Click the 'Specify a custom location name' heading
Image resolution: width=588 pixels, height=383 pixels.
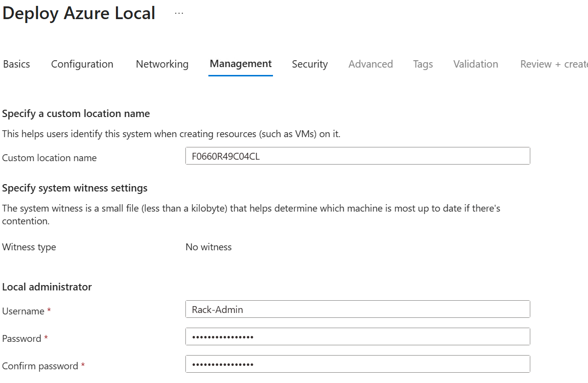coord(76,114)
